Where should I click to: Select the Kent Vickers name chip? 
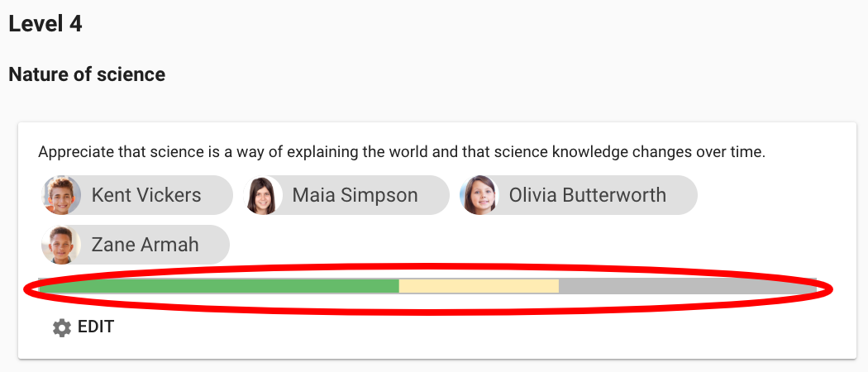(146, 195)
